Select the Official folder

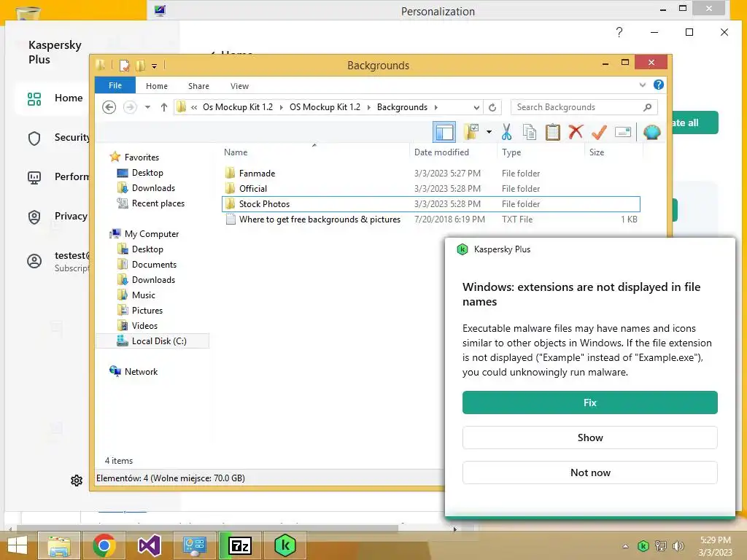click(253, 189)
